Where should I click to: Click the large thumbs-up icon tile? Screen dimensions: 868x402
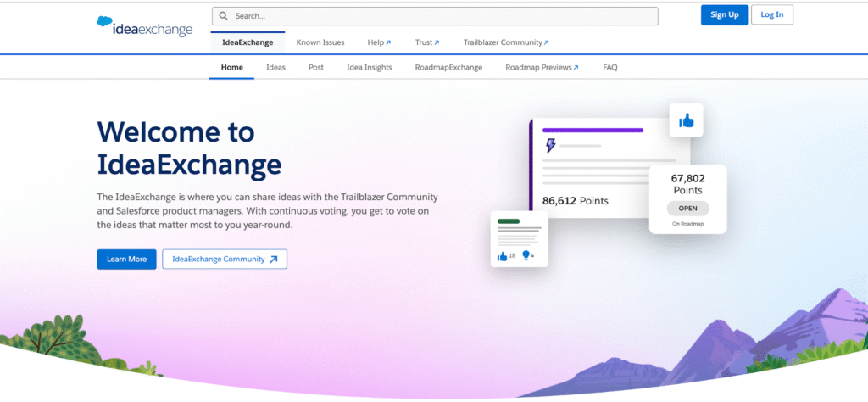686,121
